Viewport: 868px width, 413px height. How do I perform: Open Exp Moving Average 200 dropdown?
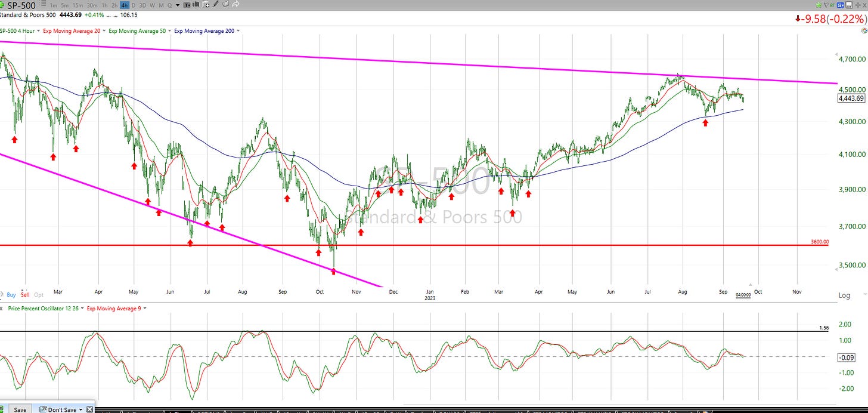tap(238, 30)
